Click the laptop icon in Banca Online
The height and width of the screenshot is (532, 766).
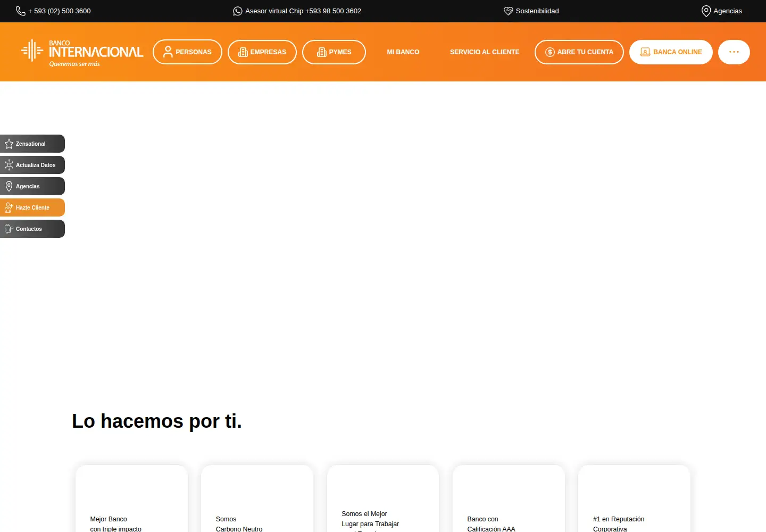tap(645, 52)
